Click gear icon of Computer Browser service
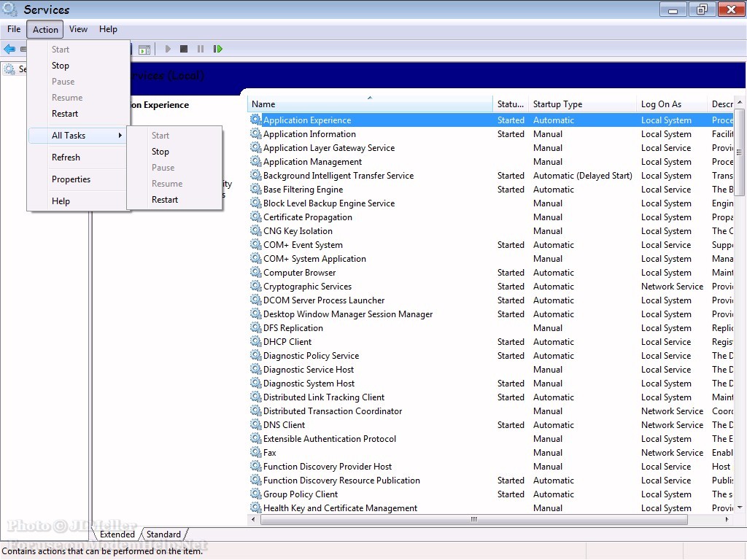This screenshot has height=560, width=747. pos(256,272)
